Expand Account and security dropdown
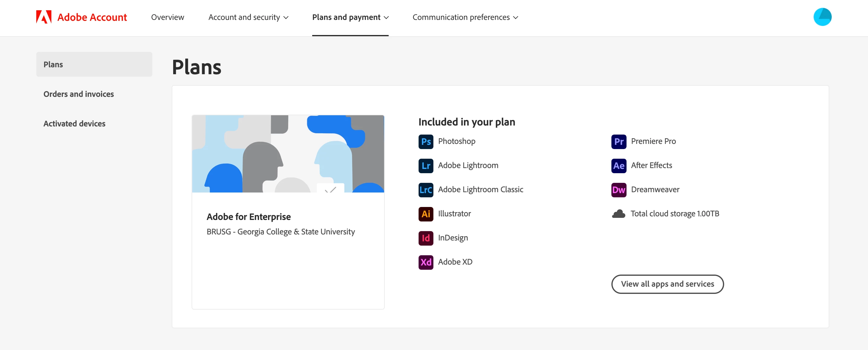 click(248, 17)
